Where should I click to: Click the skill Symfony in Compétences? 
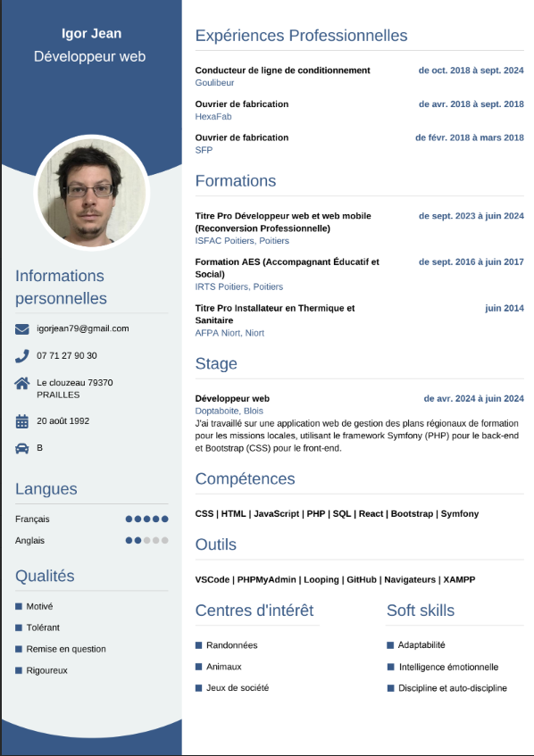pos(460,514)
